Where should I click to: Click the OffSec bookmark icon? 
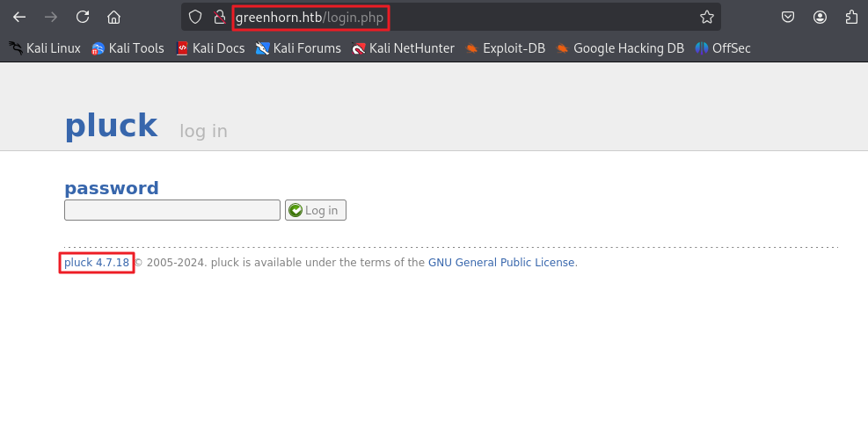(x=702, y=48)
